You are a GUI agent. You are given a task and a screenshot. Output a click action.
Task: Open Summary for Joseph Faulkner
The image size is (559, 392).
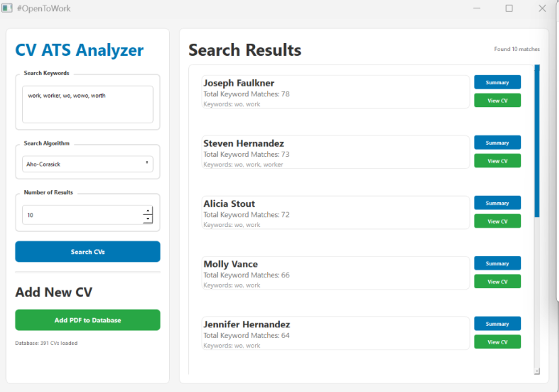click(498, 82)
